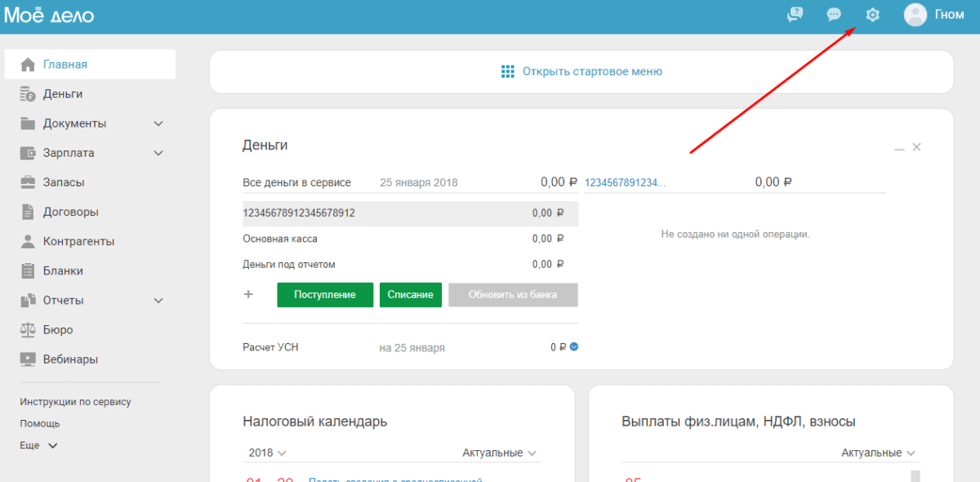This screenshot has width=980, height=482.
Task: Expand the Документы sidebar section
Action: tap(158, 124)
